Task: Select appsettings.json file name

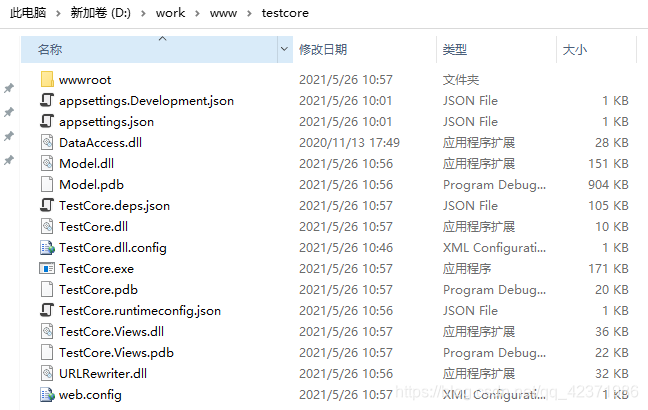Action: pos(106,122)
